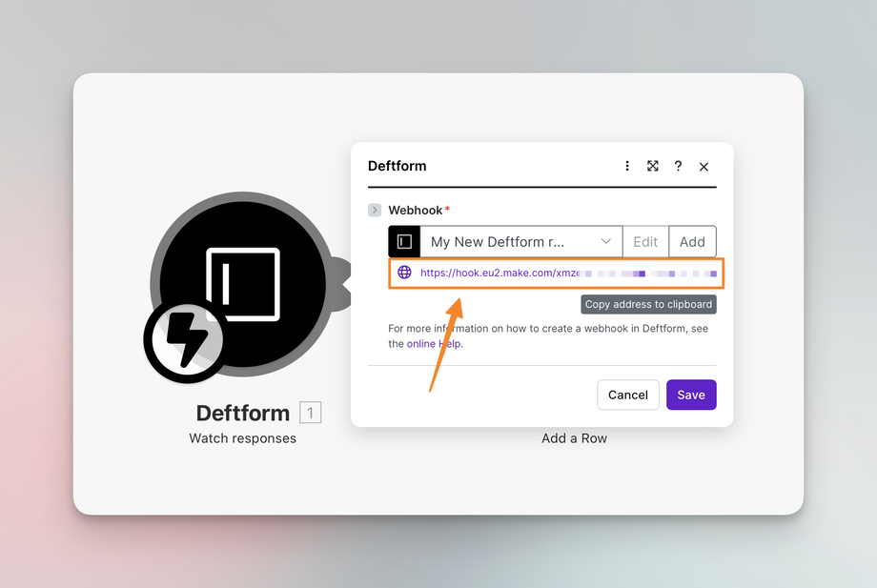877x588 pixels.
Task: Click the Edit webhook button
Action: 645,241
